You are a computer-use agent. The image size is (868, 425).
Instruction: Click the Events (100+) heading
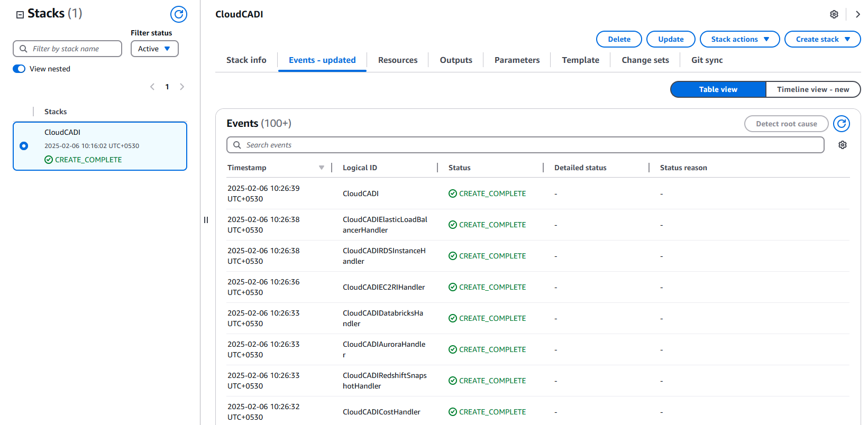(259, 123)
